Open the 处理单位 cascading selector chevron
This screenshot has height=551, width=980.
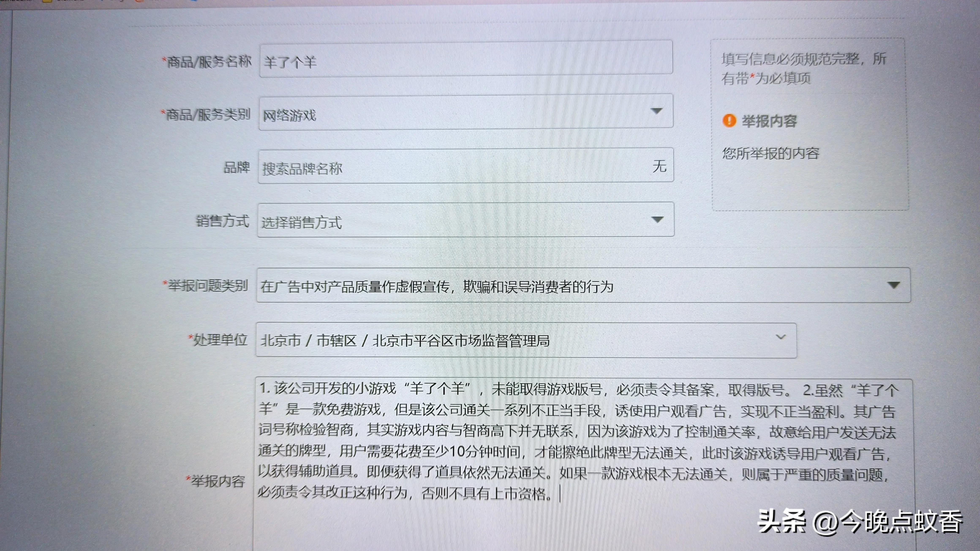pyautogui.click(x=780, y=337)
